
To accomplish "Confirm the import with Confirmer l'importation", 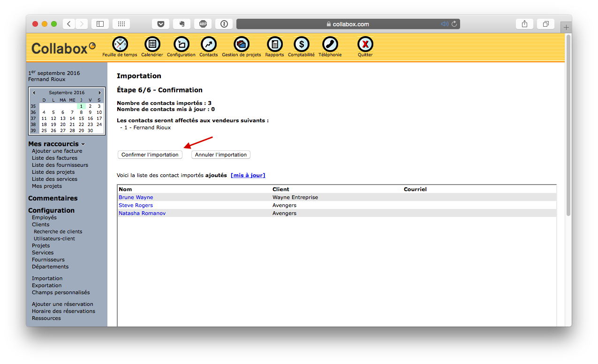I will (150, 155).
